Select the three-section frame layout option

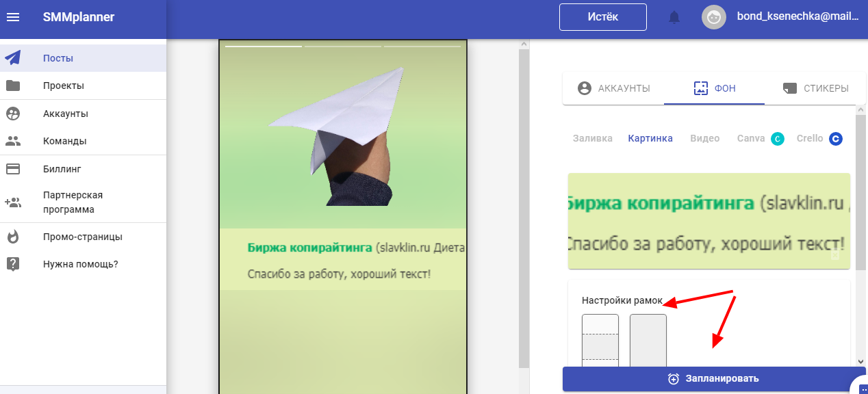click(x=600, y=341)
